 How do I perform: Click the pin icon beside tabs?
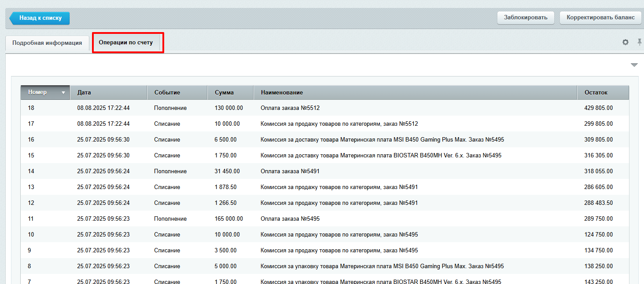[x=640, y=42]
